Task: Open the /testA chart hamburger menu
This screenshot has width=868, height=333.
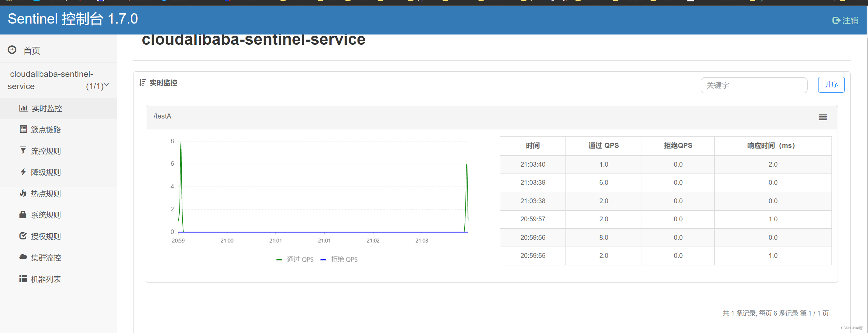Action: (x=823, y=117)
